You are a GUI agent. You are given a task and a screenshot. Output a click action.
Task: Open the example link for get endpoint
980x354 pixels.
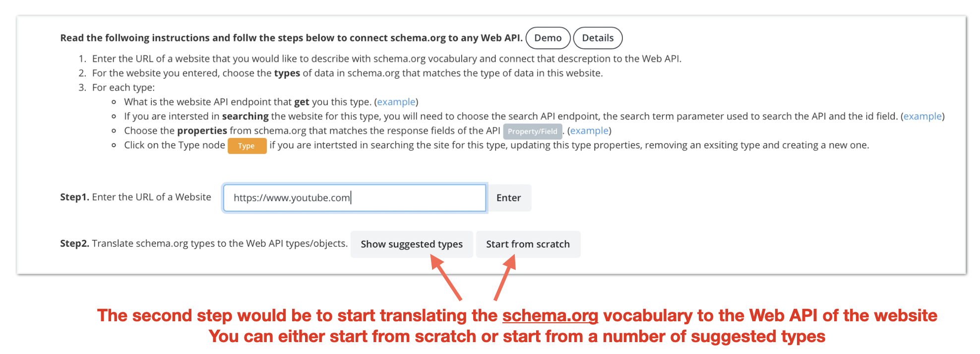[396, 102]
